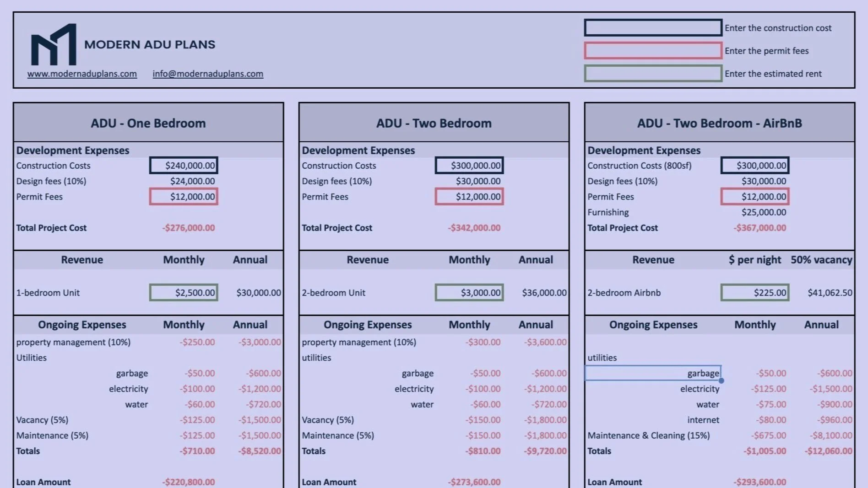
Task: Select 2-bedroom Unit monthly rent $3,000.00 cell
Action: (x=469, y=293)
